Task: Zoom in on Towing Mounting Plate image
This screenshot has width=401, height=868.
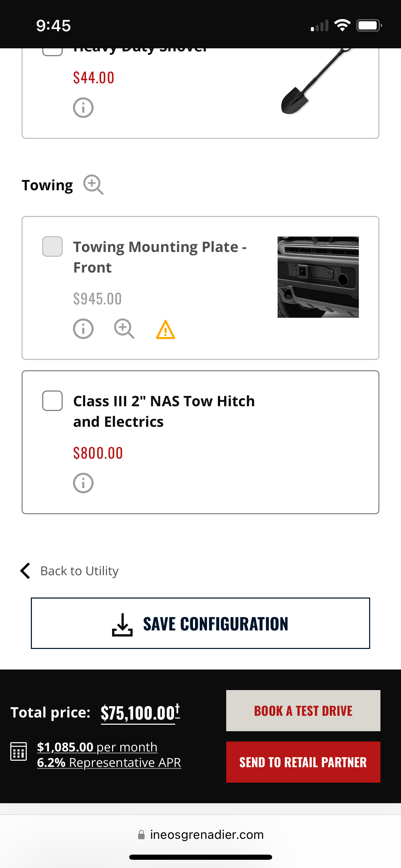Action: (x=124, y=329)
